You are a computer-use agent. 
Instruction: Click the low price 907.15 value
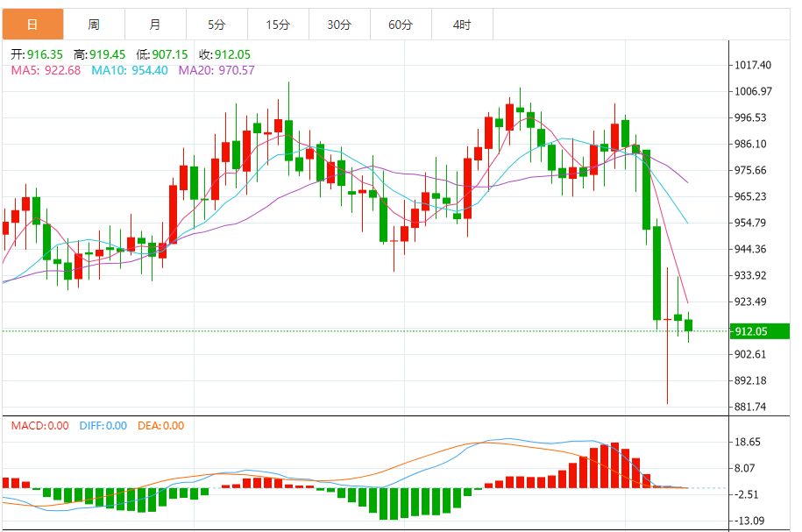[170, 54]
